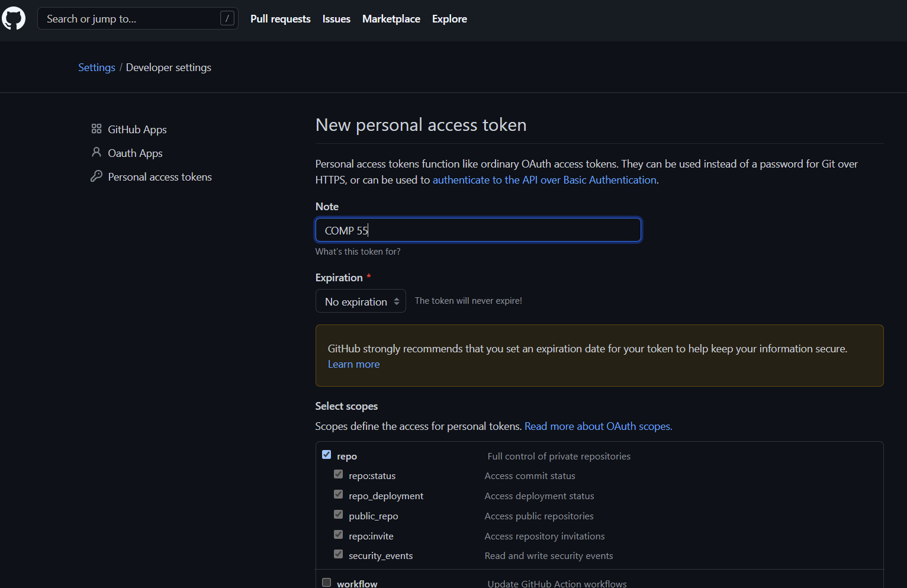Click 'What's this token for?' hint
This screenshot has width=907, height=588.
pos(358,252)
